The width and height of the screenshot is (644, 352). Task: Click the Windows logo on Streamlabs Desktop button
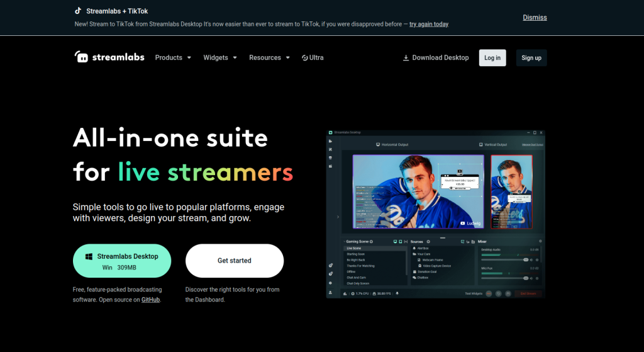pos(89,257)
